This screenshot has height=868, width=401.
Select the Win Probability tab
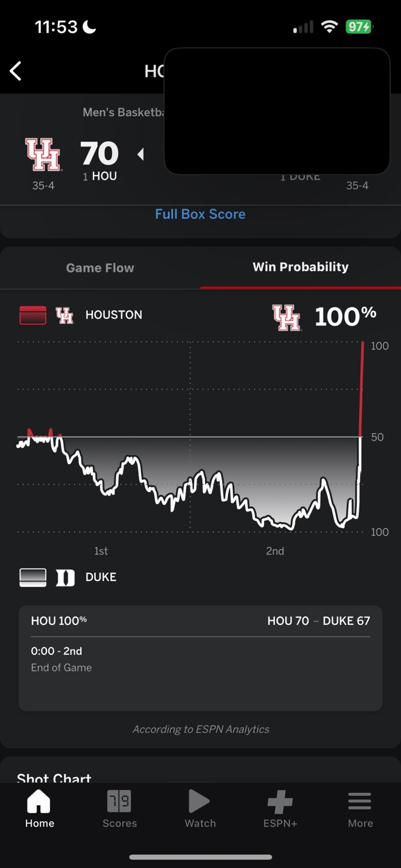point(300,267)
